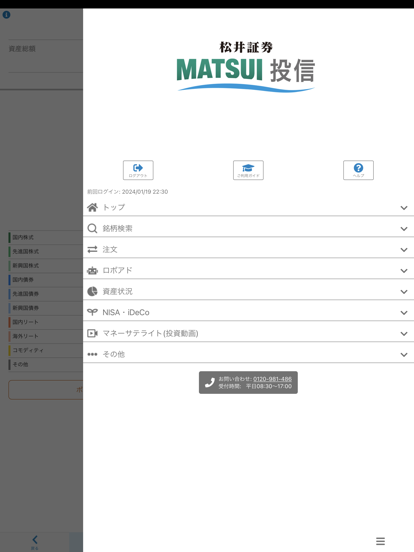Tap the 受付時間 平日08:30~17:00 text
The height and width of the screenshot is (552, 414).
tap(255, 386)
